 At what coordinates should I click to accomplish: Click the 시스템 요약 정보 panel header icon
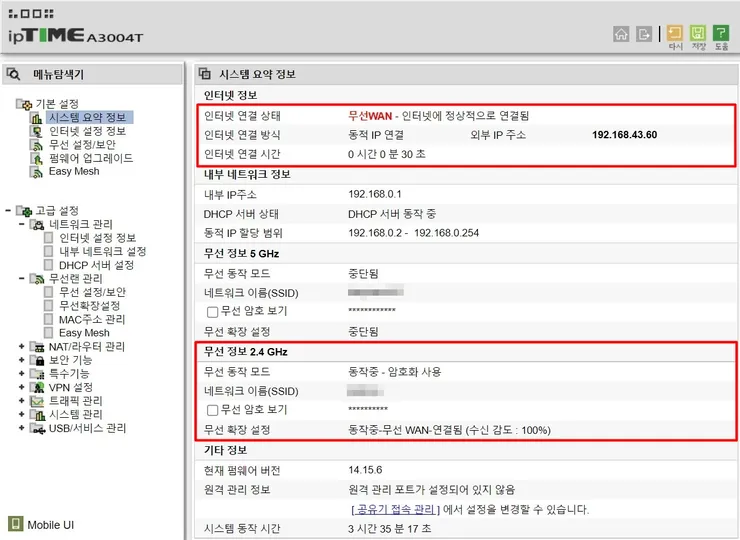(x=205, y=74)
